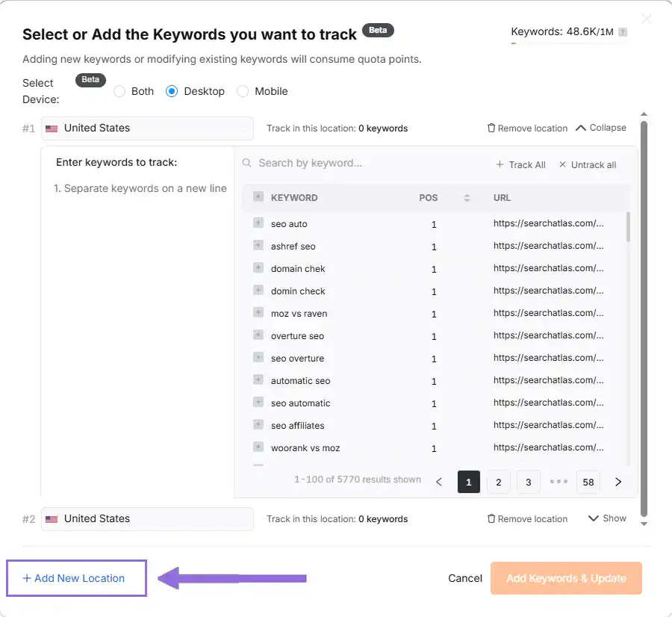
Task: Show the second location's keywords
Action: pos(607,518)
